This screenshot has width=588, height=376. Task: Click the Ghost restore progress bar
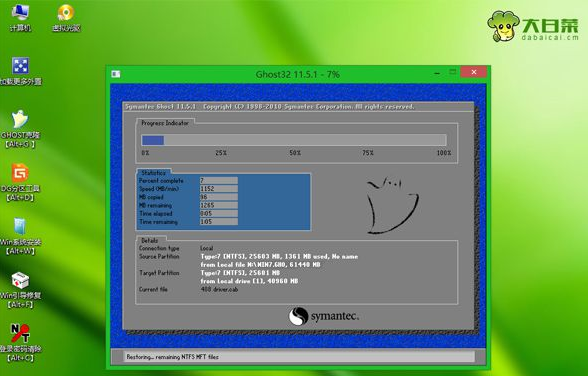pos(294,140)
